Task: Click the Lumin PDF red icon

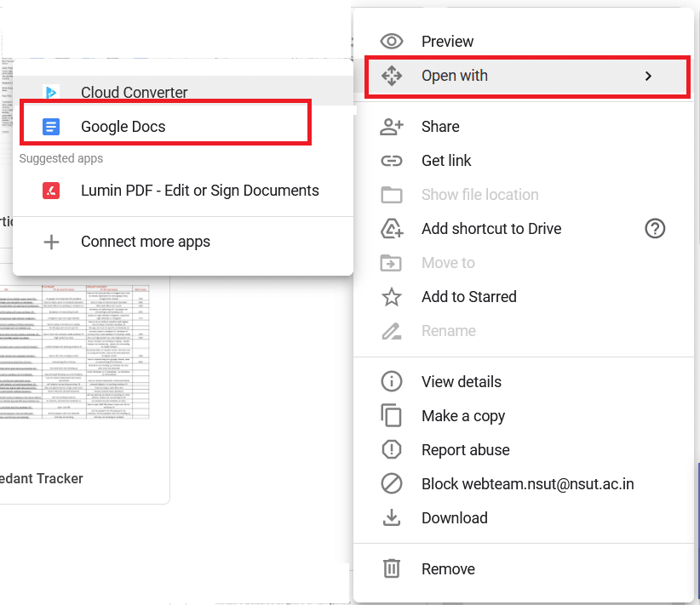Action: pyautogui.click(x=51, y=190)
